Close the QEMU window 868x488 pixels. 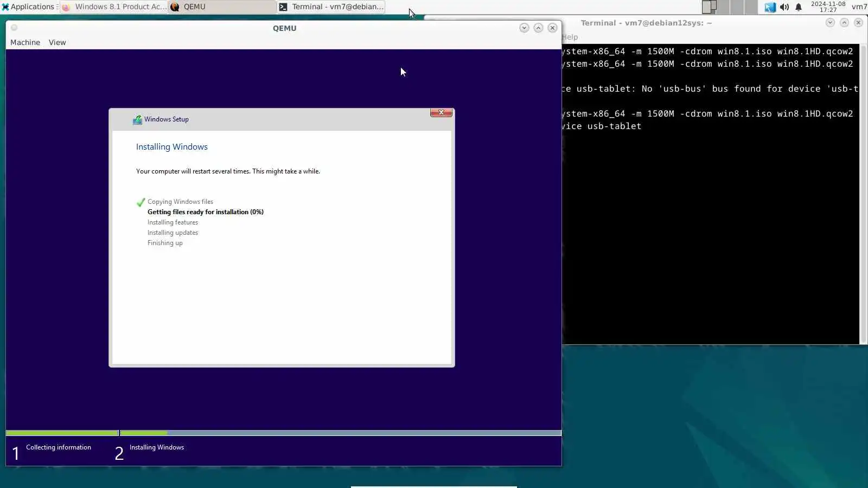(x=552, y=28)
